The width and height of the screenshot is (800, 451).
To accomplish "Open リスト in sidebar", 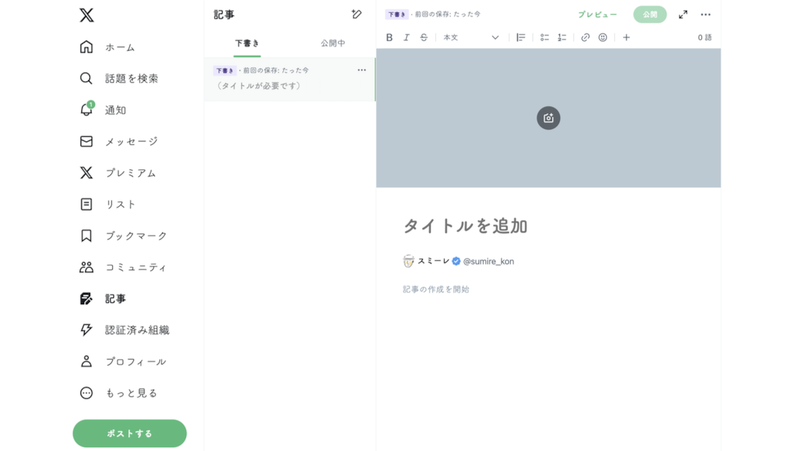I will tap(108, 204).
